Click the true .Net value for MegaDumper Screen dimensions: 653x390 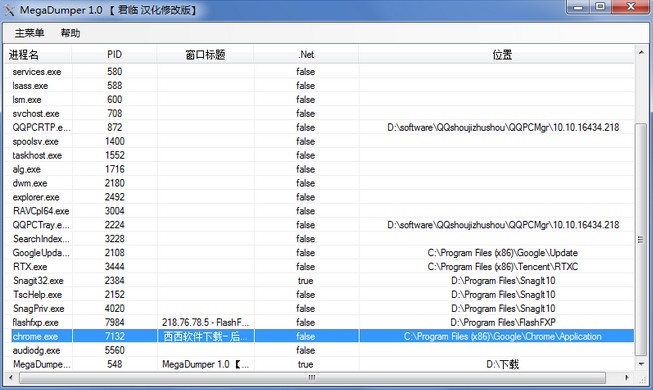(x=306, y=364)
